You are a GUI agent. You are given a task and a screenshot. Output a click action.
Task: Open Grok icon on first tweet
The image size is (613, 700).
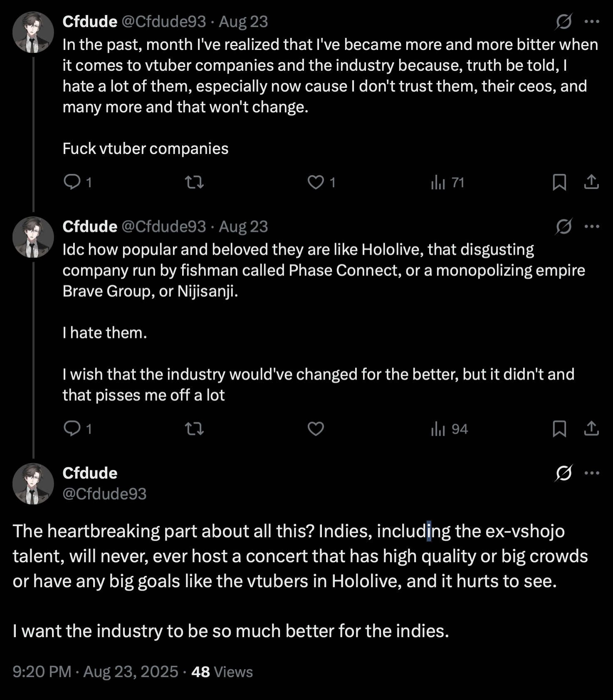(x=564, y=22)
